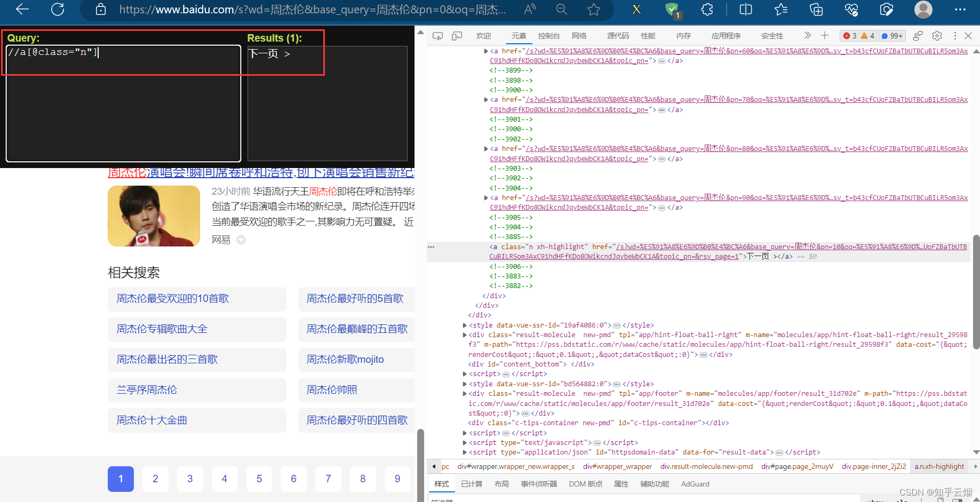Add this page to favorites star
This screenshot has height=502, width=980.
594,9
